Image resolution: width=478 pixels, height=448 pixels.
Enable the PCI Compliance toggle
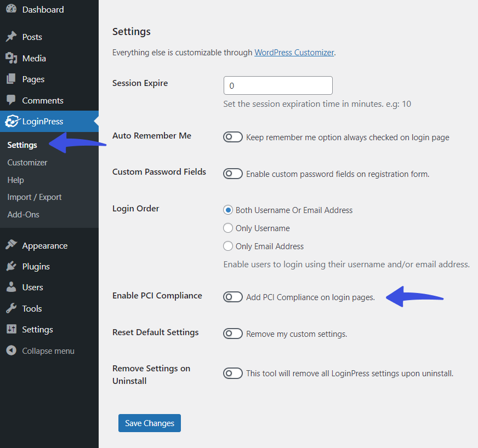(x=232, y=297)
